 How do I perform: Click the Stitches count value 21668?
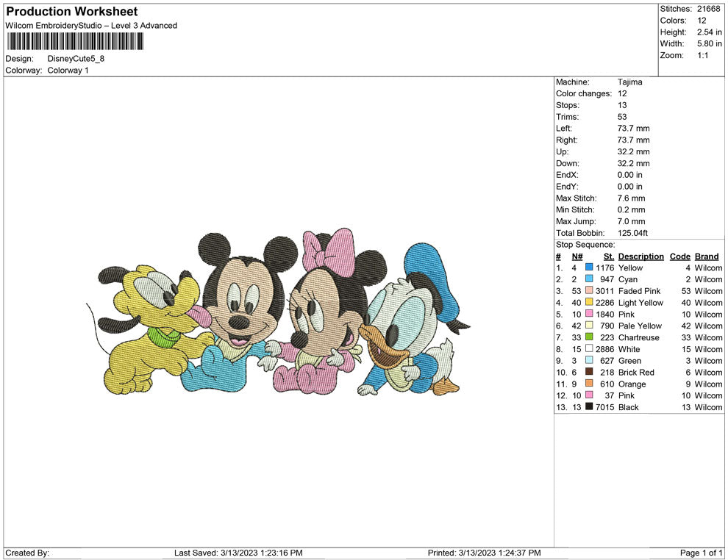pyautogui.click(x=707, y=9)
